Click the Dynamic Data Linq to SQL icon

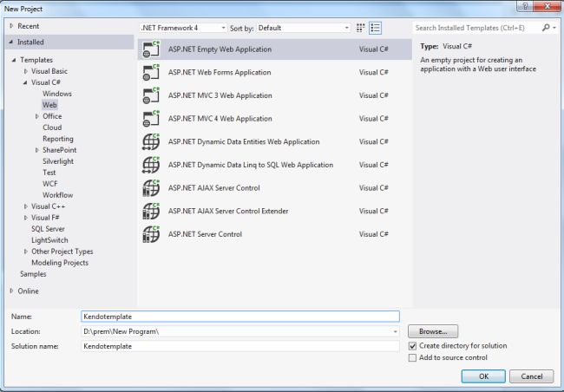(151, 165)
